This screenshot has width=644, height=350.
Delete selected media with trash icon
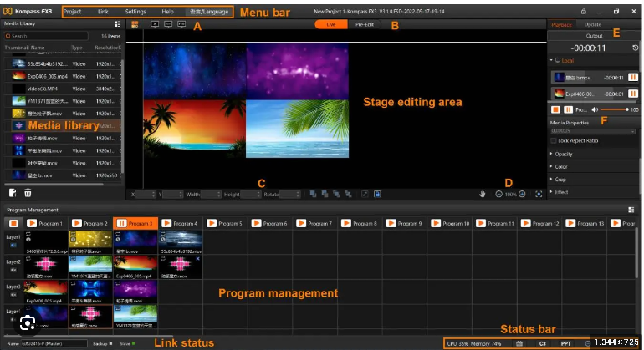click(x=28, y=193)
